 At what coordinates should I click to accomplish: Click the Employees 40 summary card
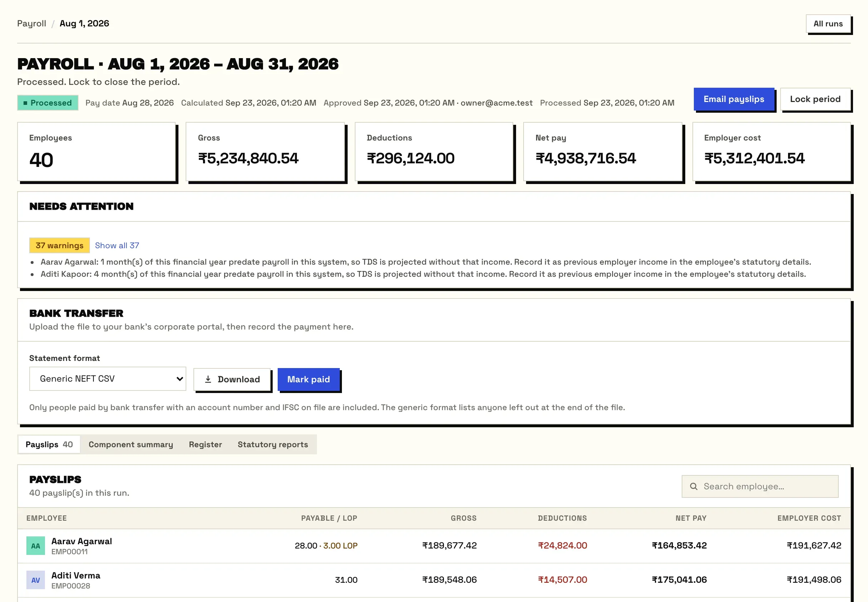pos(97,152)
